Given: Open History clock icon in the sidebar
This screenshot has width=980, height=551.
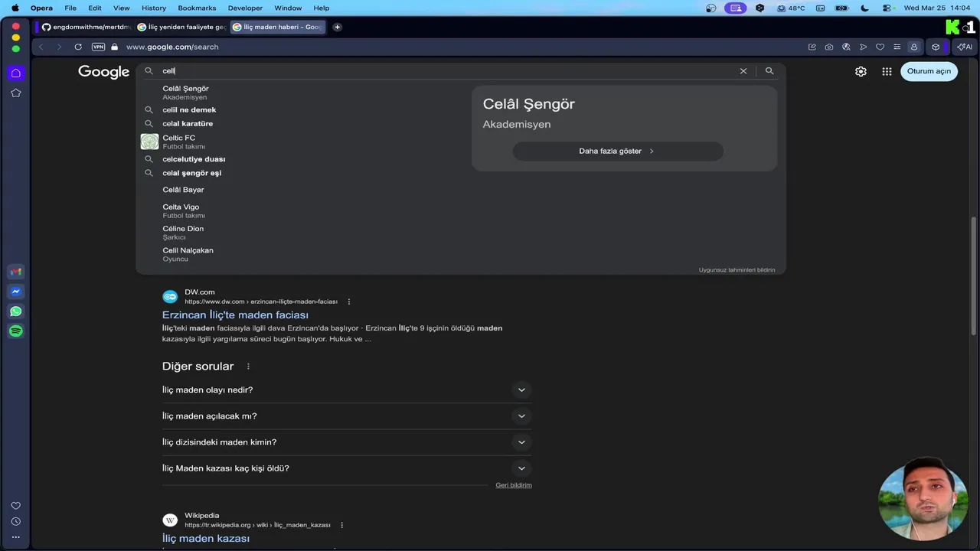Looking at the screenshot, I should 15,521.
